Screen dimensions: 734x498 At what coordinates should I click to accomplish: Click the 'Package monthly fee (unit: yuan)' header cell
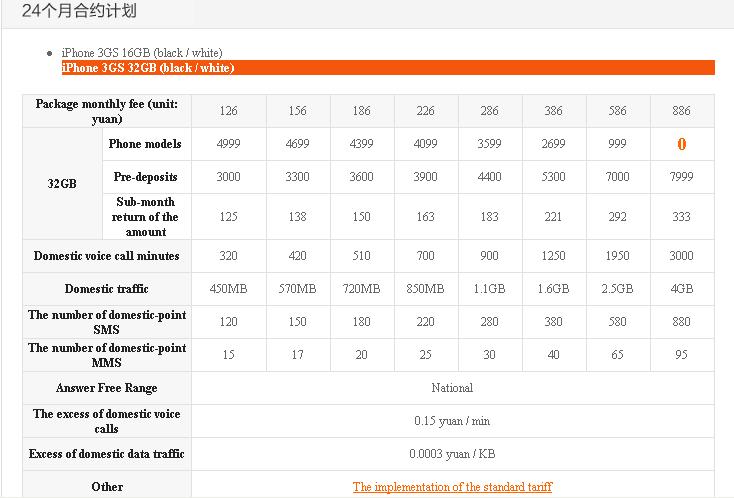click(x=107, y=111)
